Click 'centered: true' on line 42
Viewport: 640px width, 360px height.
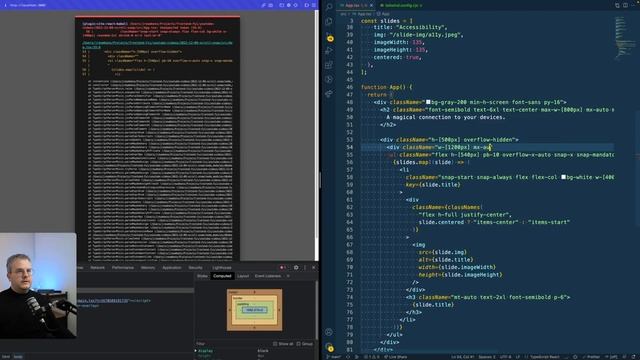pyautogui.click(x=397, y=58)
